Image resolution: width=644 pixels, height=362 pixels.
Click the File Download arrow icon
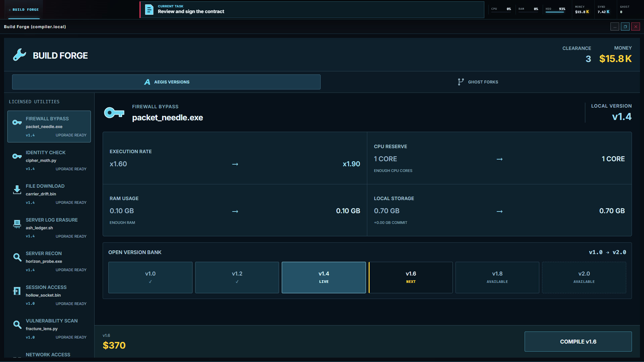(x=17, y=190)
